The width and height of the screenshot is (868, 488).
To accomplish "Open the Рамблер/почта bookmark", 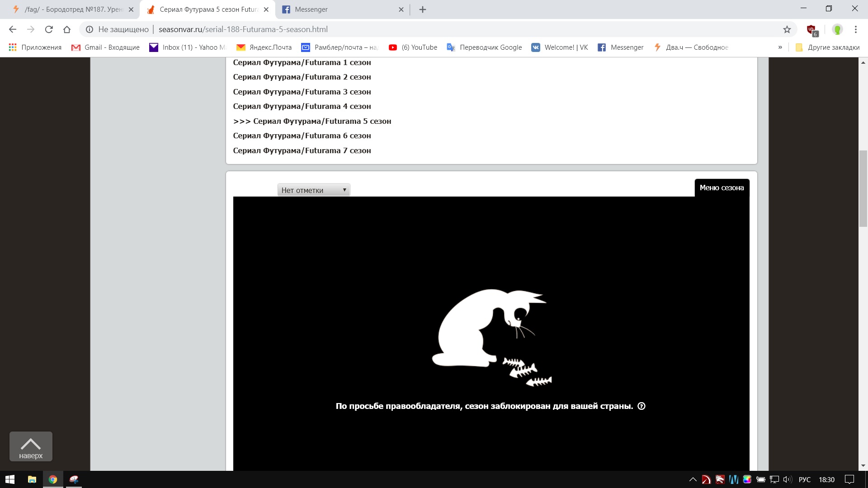I will [340, 47].
